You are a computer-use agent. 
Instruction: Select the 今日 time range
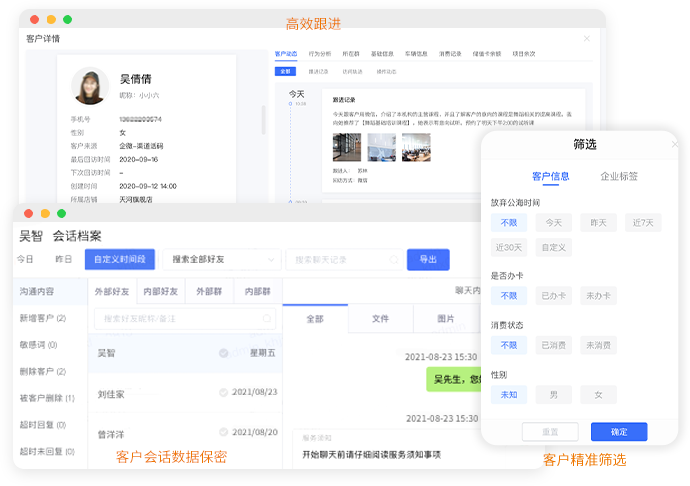point(25,259)
